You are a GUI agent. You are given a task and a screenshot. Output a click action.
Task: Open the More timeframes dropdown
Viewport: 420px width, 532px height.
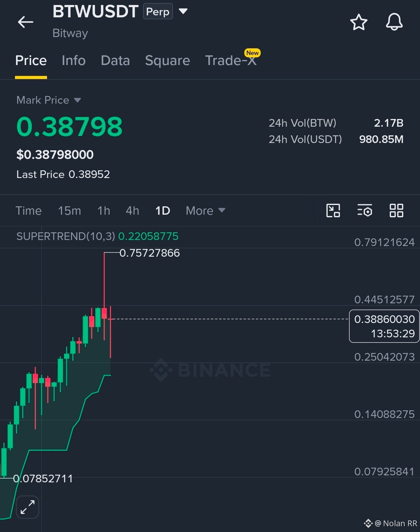(x=206, y=211)
